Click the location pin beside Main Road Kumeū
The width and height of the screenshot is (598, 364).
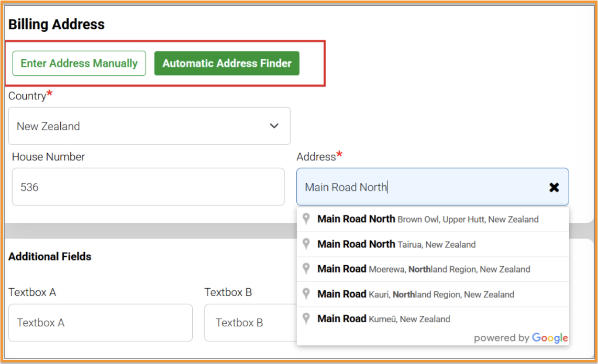pyautogui.click(x=307, y=318)
